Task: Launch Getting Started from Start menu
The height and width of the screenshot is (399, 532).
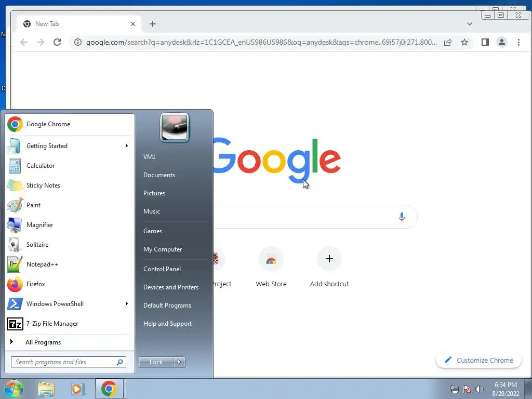Action: (70, 146)
